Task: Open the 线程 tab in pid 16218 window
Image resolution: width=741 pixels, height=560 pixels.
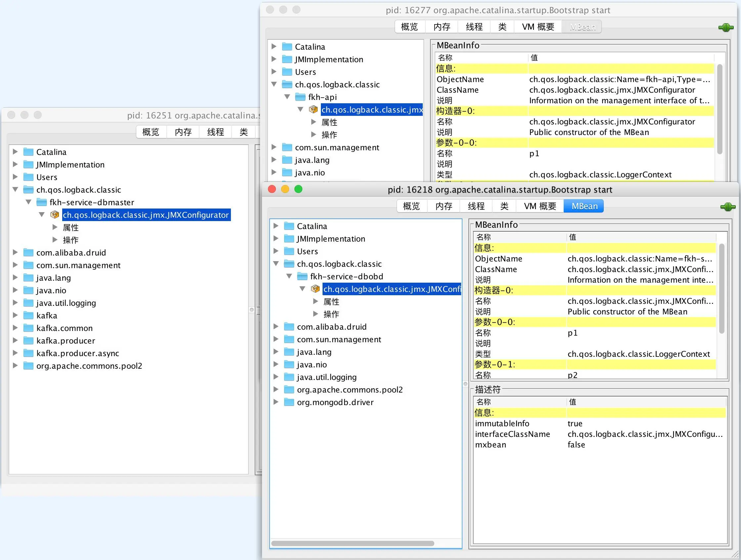Action: [x=476, y=206]
